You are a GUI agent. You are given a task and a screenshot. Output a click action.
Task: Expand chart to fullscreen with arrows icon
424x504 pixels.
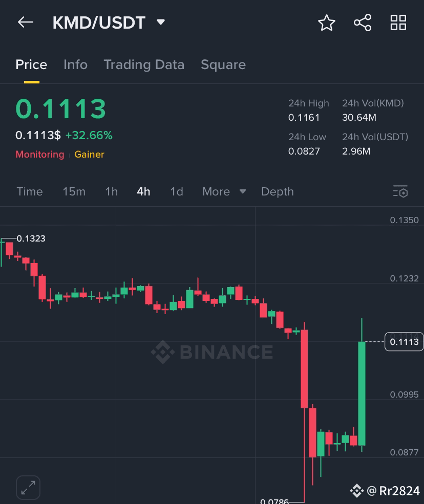tap(28, 488)
